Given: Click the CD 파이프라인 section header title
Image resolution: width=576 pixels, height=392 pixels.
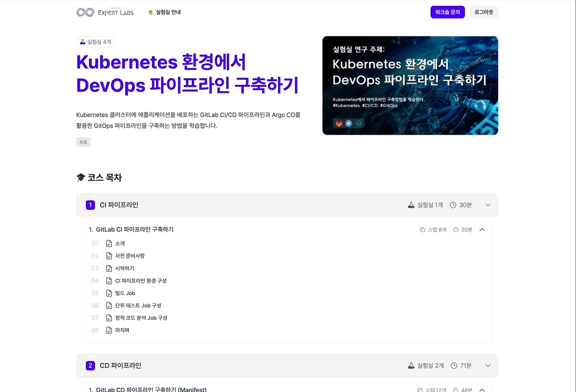Looking at the screenshot, I should (121, 365).
